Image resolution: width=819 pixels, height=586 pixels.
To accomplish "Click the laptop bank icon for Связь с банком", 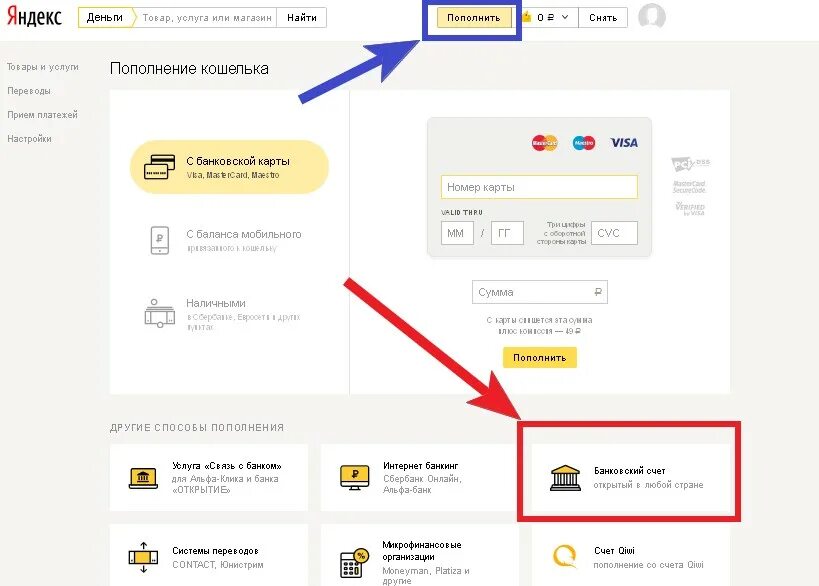I will click(143, 478).
